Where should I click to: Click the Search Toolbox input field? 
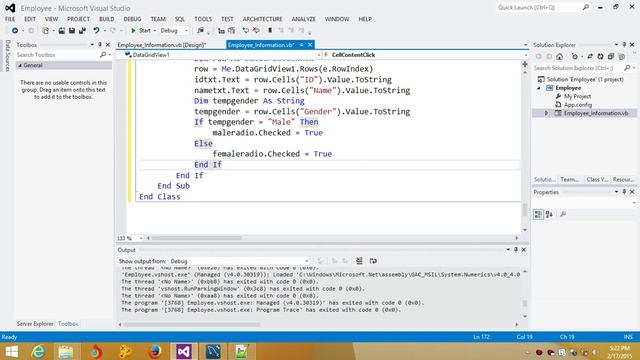57,55
